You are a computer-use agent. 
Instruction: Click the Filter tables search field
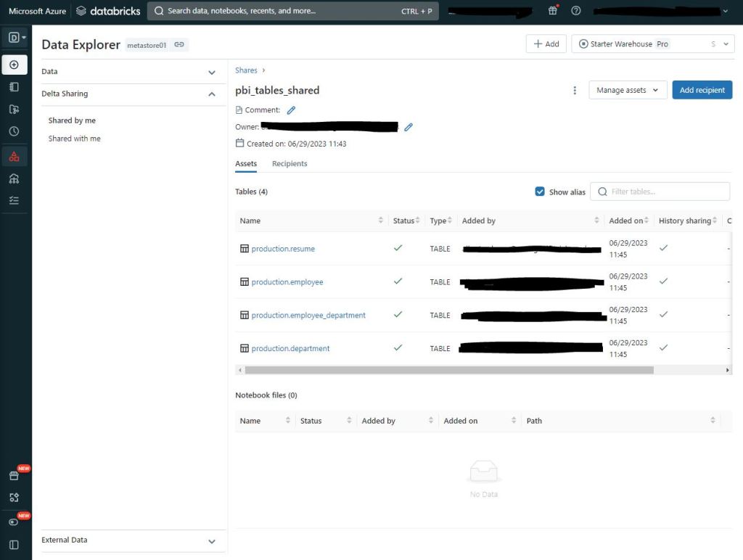pos(664,192)
